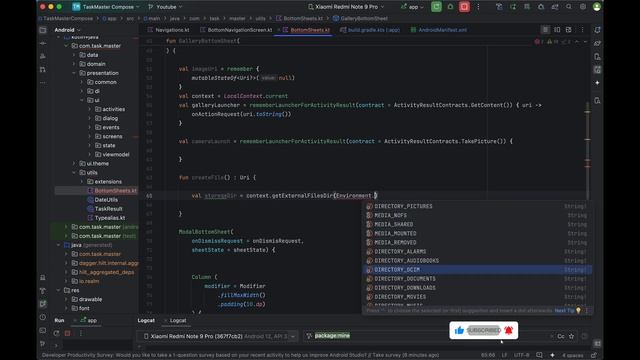Open DateUtils file in project tree
Image resolution: width=640 pixels, height=360 pixels.
click(x=106, y=200)
